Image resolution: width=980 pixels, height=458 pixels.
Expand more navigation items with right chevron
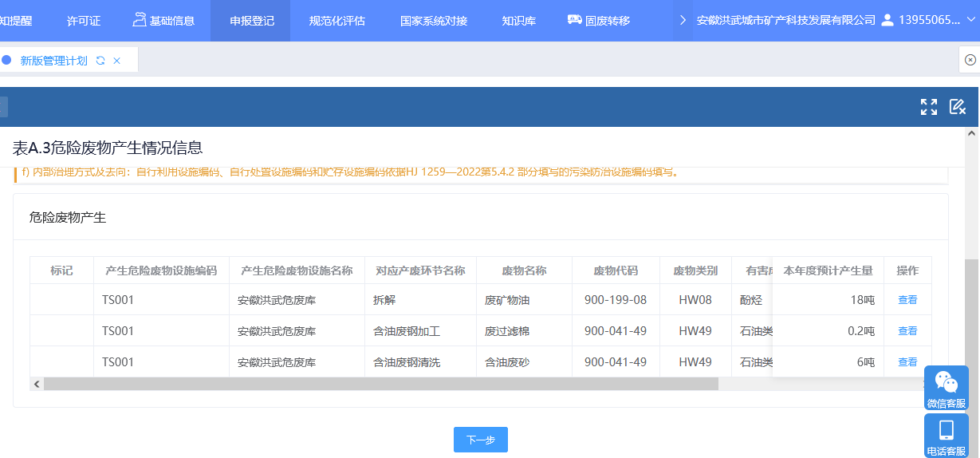pyautogui.click(x=683, y=20)
